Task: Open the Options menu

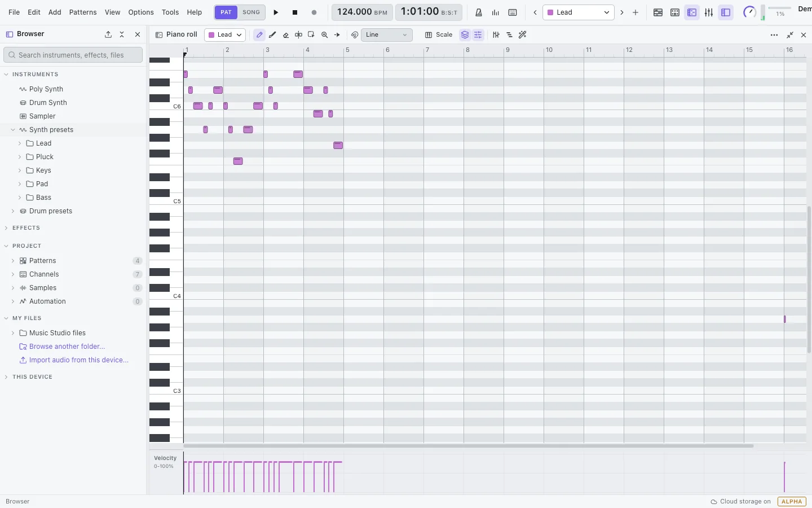Action: [x=141, y=12]
